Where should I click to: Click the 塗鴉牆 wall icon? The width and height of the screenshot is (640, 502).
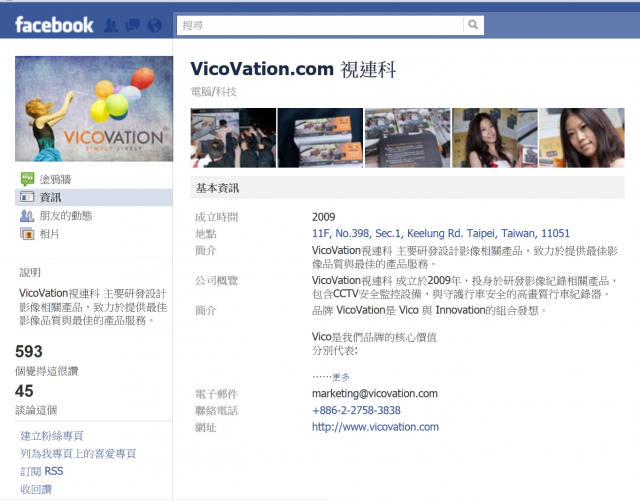(27, 179)
